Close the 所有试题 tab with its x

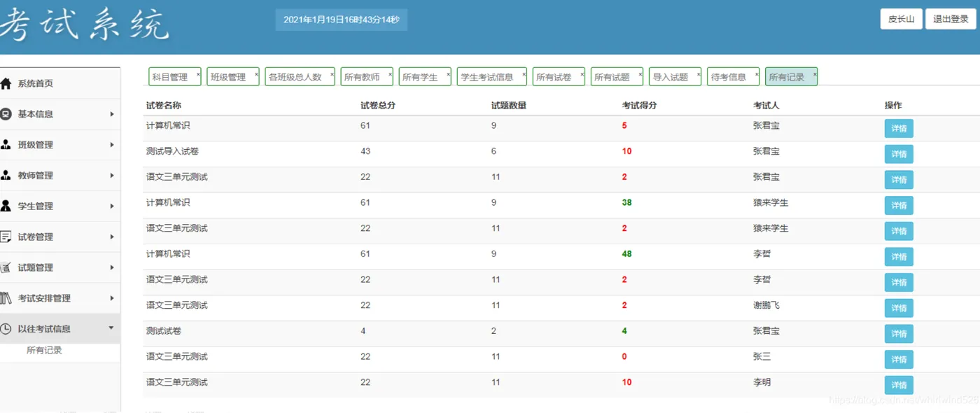coord(640,73)
